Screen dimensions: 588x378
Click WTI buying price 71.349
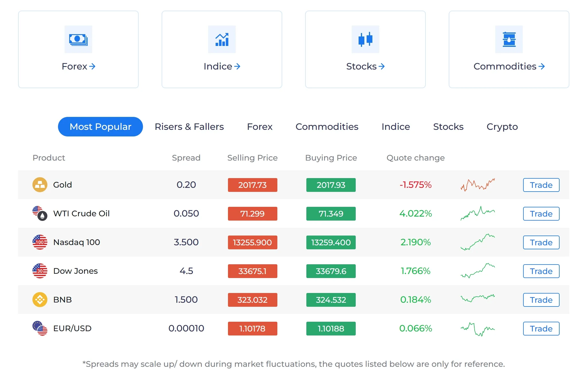331,214
